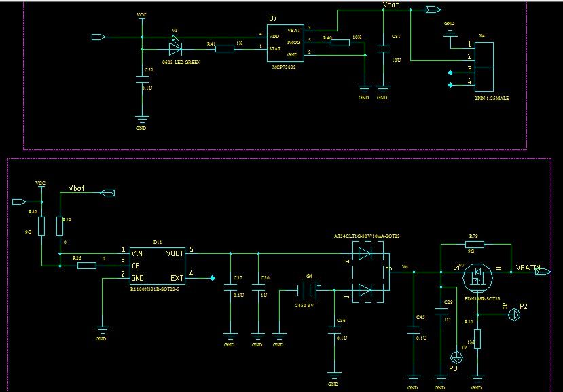Select resistor R41 1K symbol
This screenshot has height=392, width=563.
pyautogui.click(x=224, y=48)
